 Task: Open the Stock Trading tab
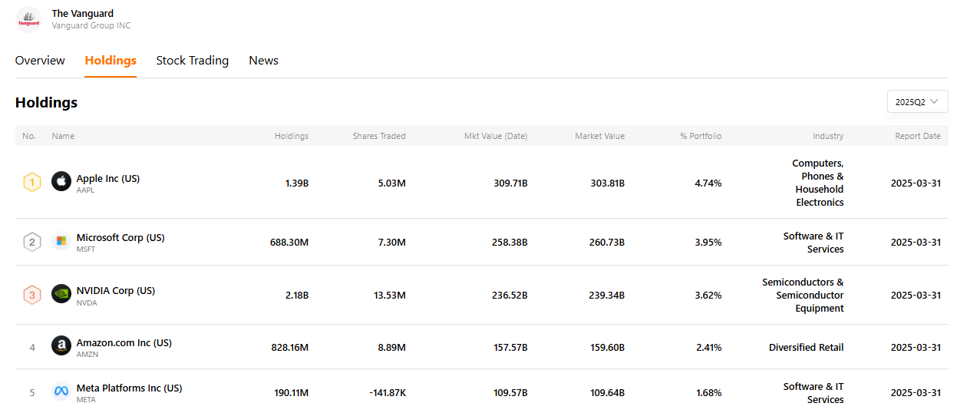coord(193,61)
